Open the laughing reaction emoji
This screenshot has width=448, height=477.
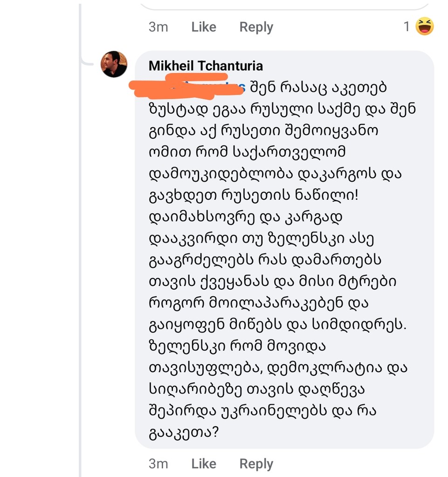tap(424, 26)
